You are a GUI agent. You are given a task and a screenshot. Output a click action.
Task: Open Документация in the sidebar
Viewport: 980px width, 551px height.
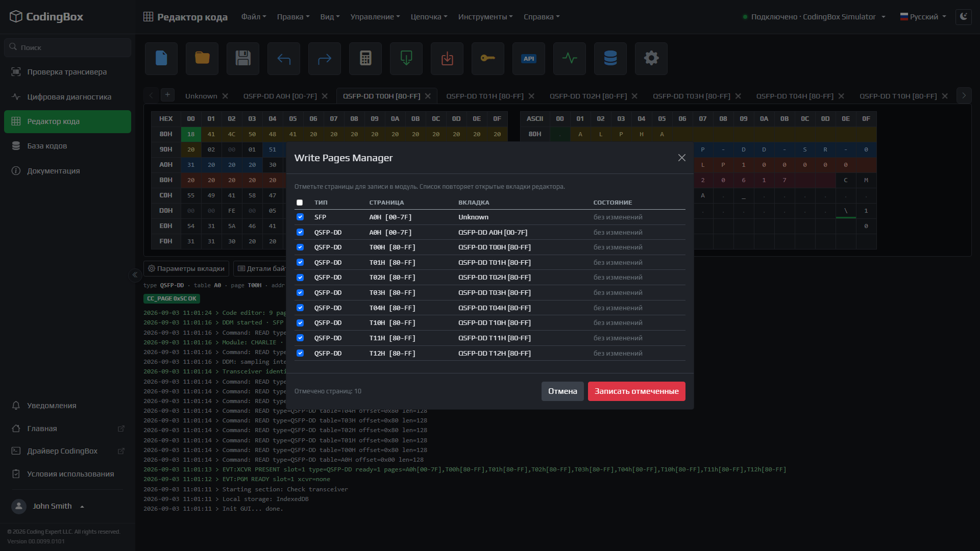tap(67, 171)
